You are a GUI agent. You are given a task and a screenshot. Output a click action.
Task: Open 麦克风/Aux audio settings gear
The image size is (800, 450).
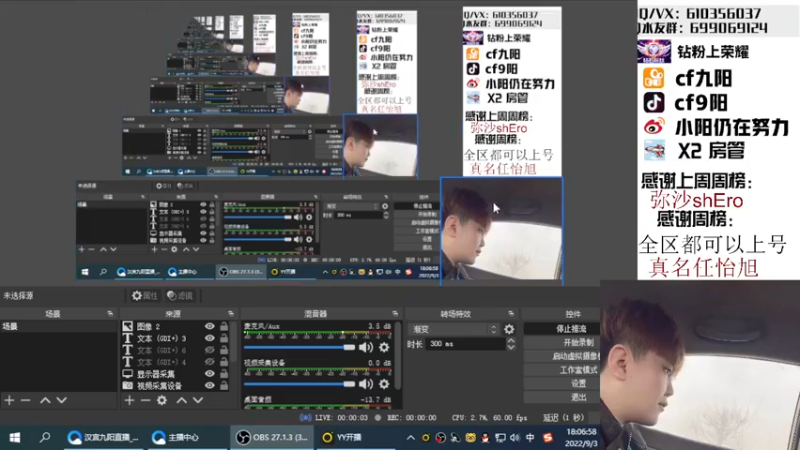pyautogui.click(x=384, y=347)
